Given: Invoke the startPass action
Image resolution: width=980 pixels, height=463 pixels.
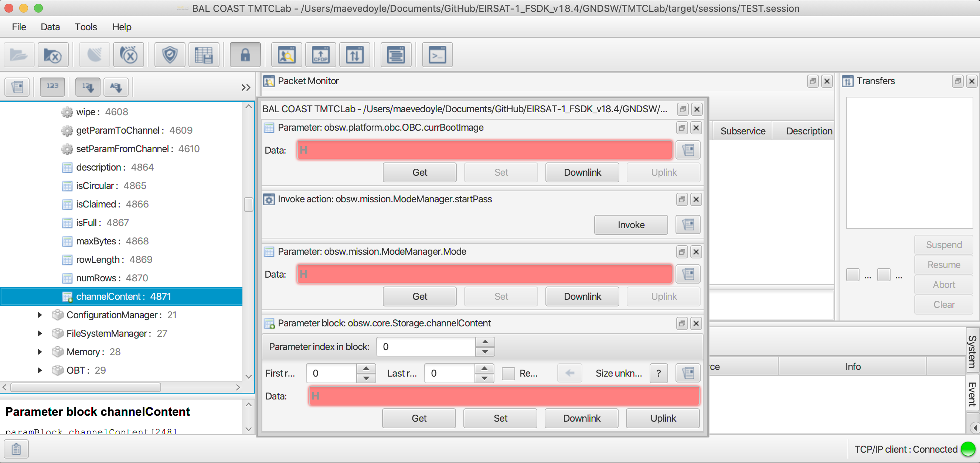Looking at the screenshot, I should point(631,224).
